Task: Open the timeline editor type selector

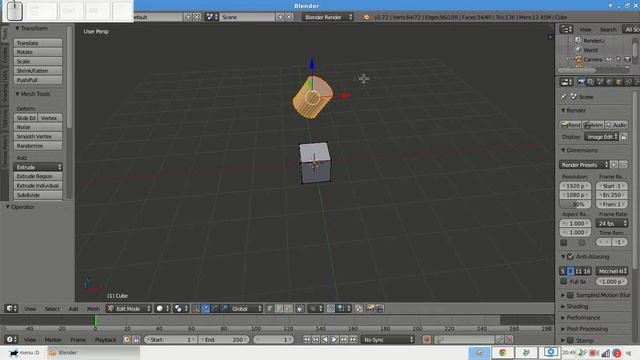Action: click(x=11, y=339)
